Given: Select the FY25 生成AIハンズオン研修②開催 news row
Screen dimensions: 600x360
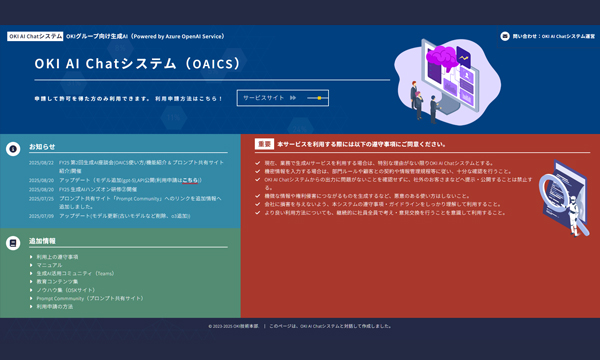Looking at the screenshot, I should point(83,189).
